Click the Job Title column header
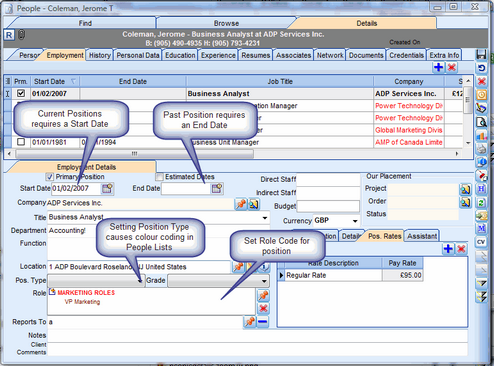Image resolution: width=494 pixels, height=366 pixels. point(280,81)
